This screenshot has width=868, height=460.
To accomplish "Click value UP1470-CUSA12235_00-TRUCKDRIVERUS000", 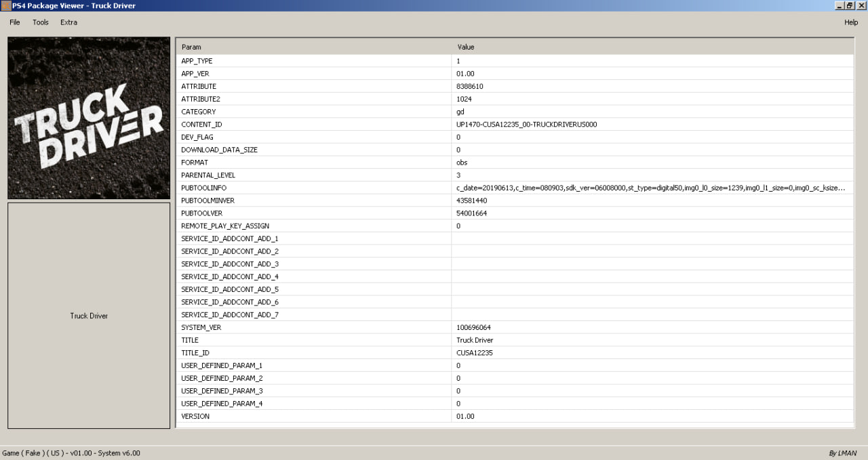I will (x=526, y=125).
